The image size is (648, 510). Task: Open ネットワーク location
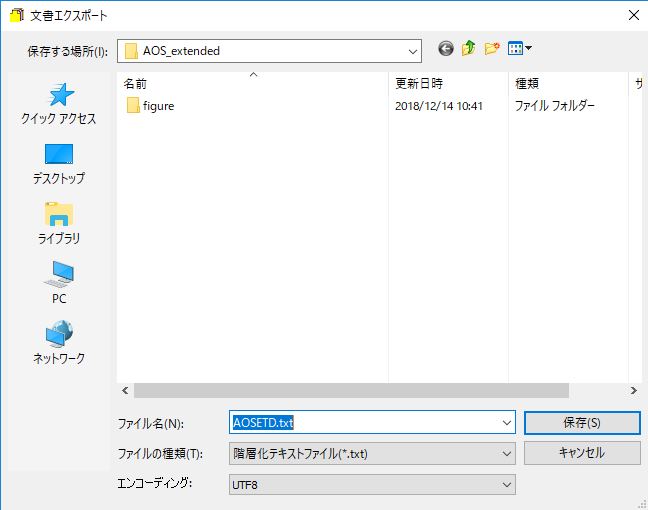pos(59,344)
